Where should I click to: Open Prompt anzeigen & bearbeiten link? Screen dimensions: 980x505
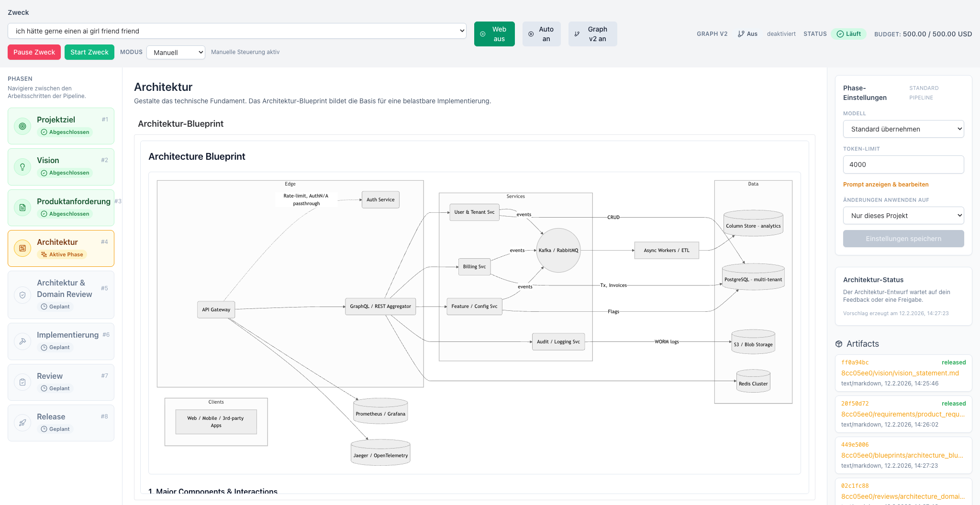pos(886,185)
